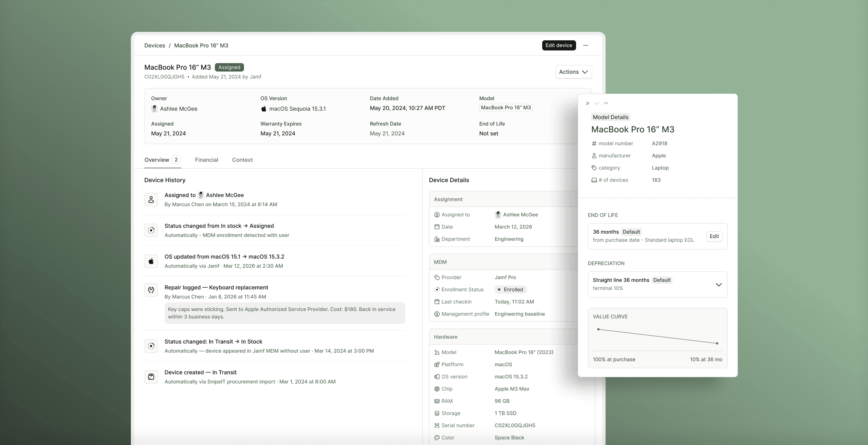Screen dimensions: 868x445
Task: Collapse the Model Details panel with double chevron
Action: pos(588,103)
